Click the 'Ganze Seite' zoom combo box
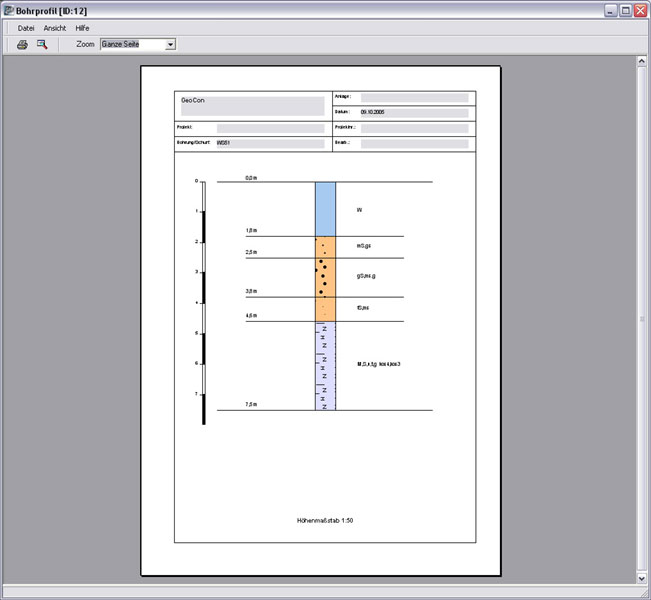651x600 pixels. (132, 44)
